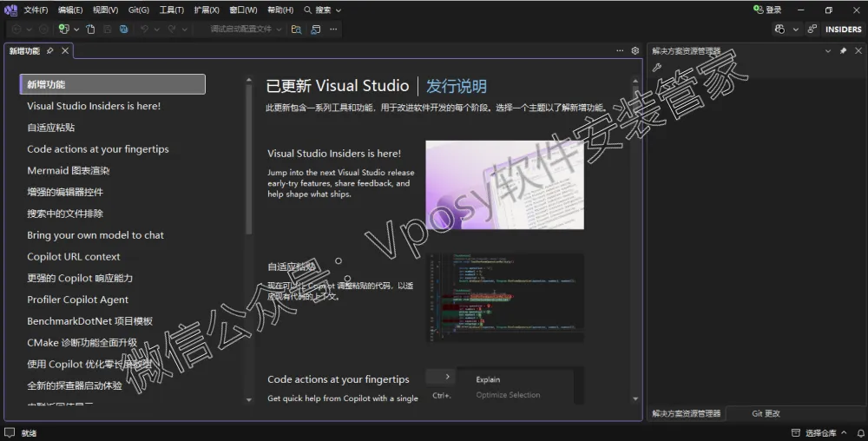Open the 帮助(H) menu
Image resolution: width=868 pixels, height=441 pixels.
[x=280, y=10]
